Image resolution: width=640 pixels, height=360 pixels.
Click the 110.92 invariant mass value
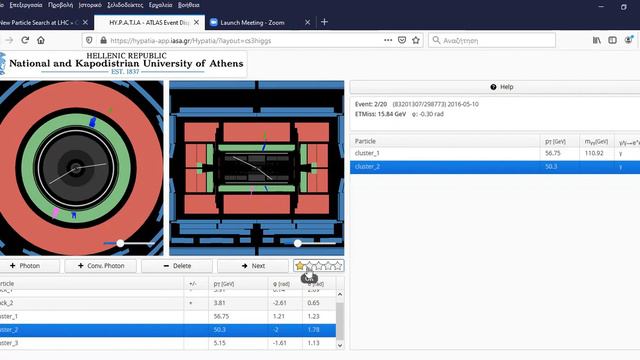[594, 153]
